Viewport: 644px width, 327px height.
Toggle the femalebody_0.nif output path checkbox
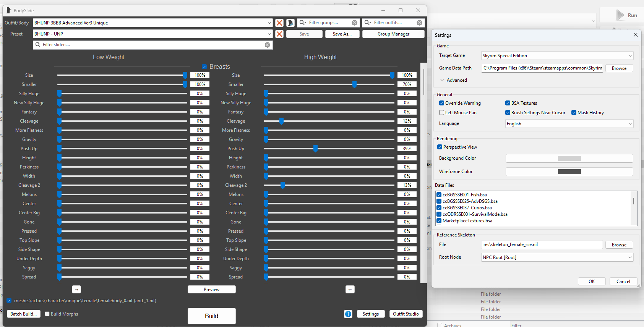pos(9,301)
